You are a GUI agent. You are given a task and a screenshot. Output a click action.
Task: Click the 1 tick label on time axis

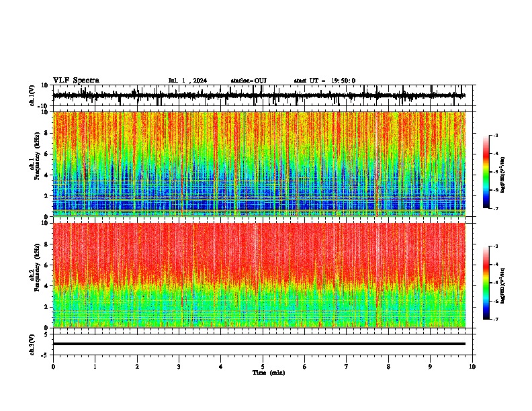(95, 367)
